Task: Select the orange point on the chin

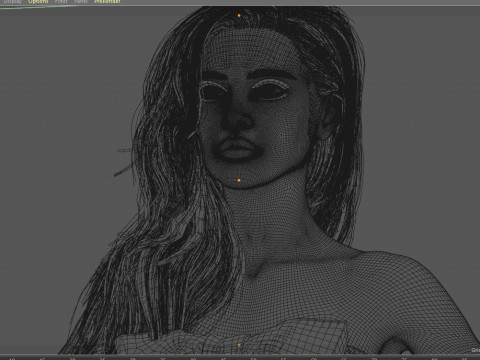Action: coord(239,180)
